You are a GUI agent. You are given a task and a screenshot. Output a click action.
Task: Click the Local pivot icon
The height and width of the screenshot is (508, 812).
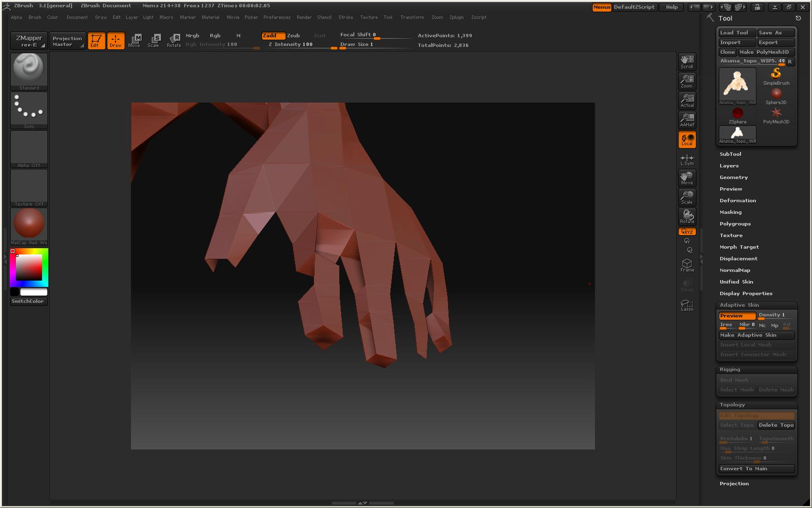pyautogui.click(x=687, y=139)
